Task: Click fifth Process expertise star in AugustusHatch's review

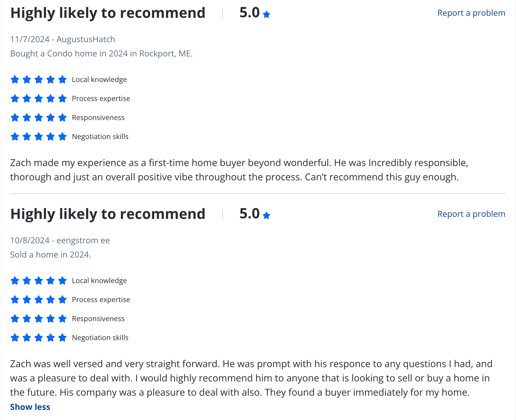Action: point(62,99)
